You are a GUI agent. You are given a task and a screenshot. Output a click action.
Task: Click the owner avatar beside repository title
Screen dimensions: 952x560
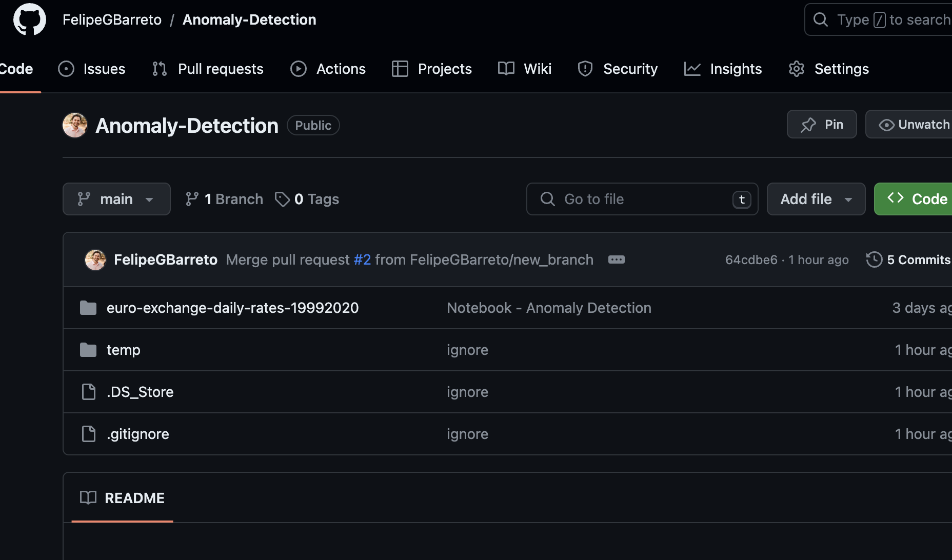[x=75, y=125]
